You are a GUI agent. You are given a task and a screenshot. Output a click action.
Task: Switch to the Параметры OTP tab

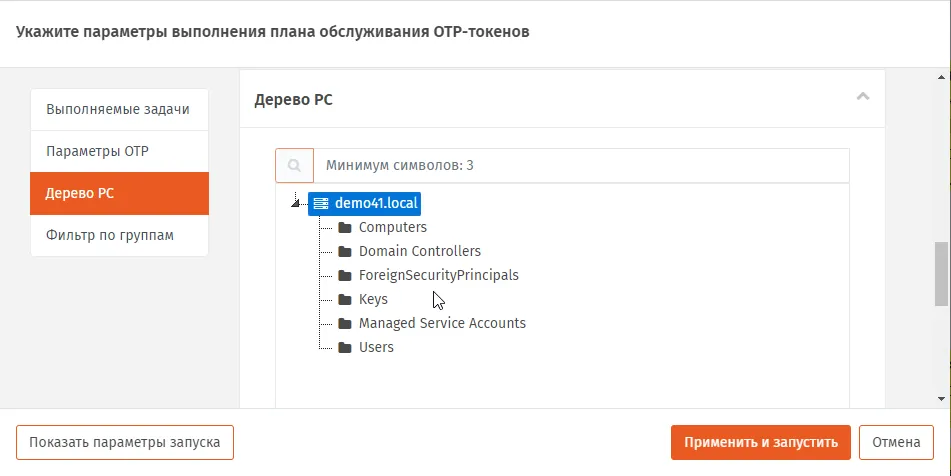point(119,151)
